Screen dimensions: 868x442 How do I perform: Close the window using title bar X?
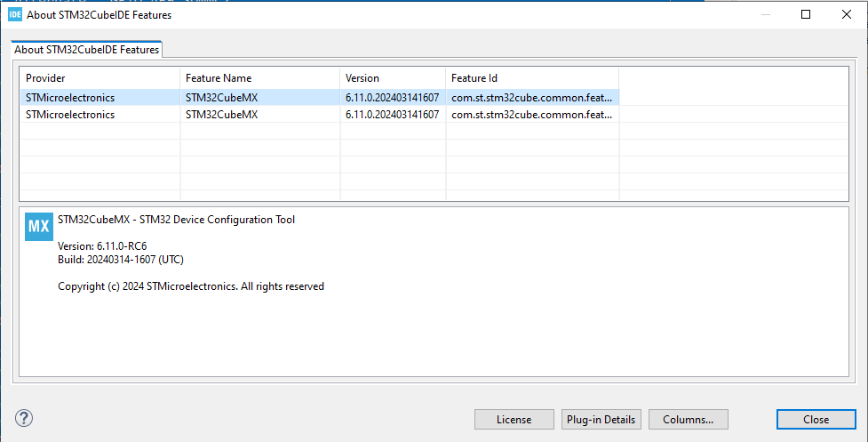tap(847, 14)
